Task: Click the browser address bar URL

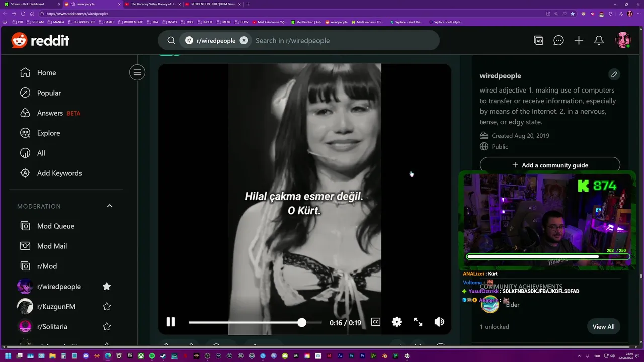Action: [77, 14]
